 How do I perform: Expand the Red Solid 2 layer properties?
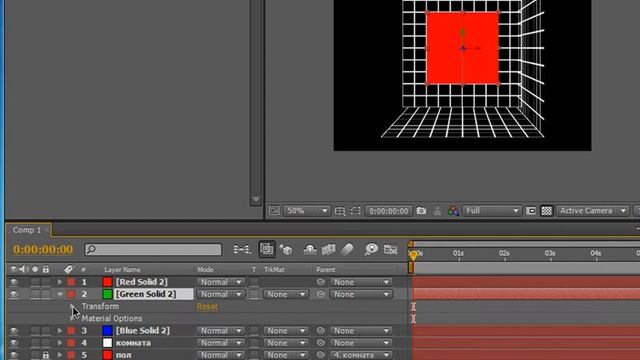pyautogui.click(x=60, y=282)
